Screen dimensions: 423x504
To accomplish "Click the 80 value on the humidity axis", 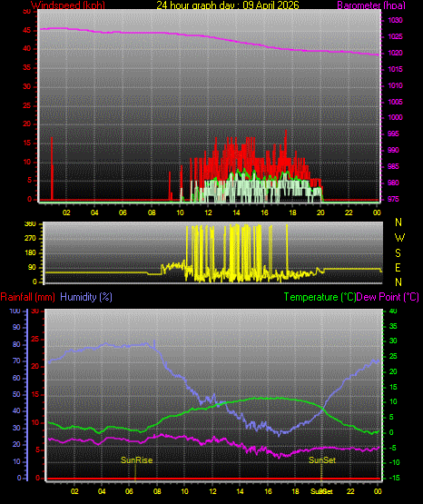I will point(16,344).
